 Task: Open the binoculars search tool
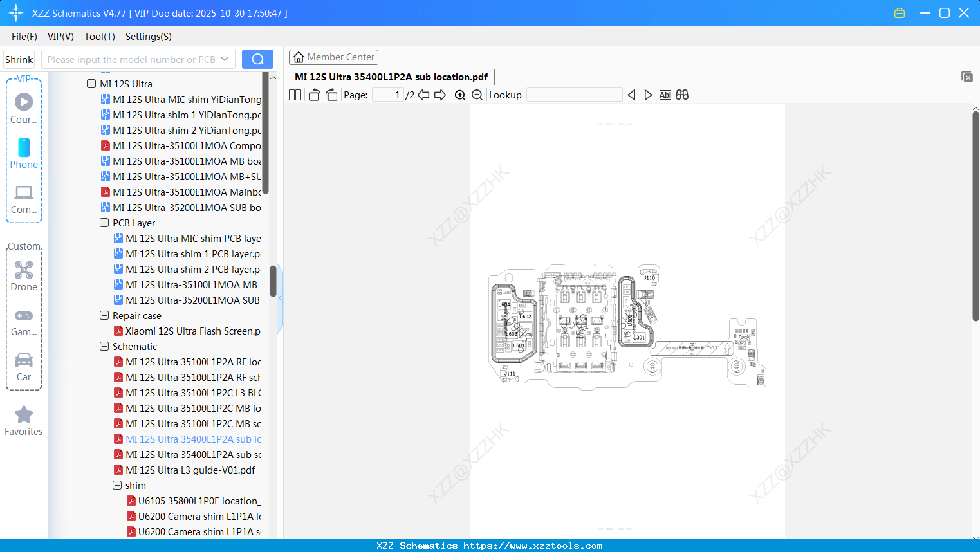point(682,95)
